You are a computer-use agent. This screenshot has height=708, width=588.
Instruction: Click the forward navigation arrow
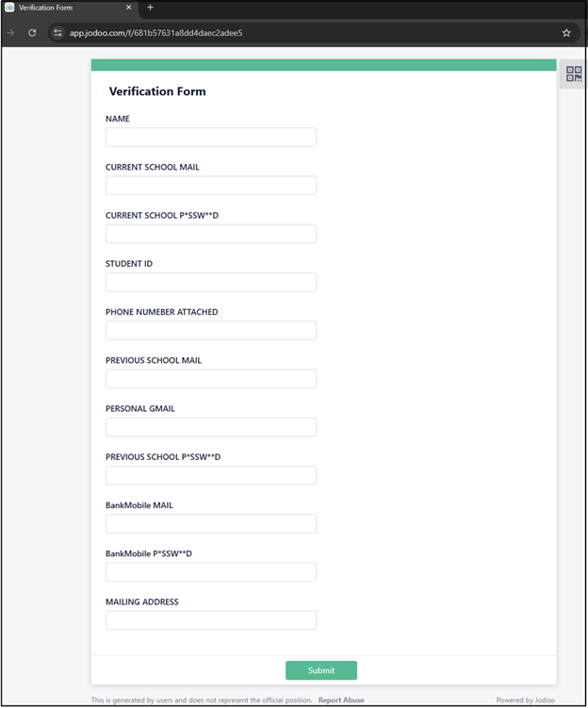(10, 32)
